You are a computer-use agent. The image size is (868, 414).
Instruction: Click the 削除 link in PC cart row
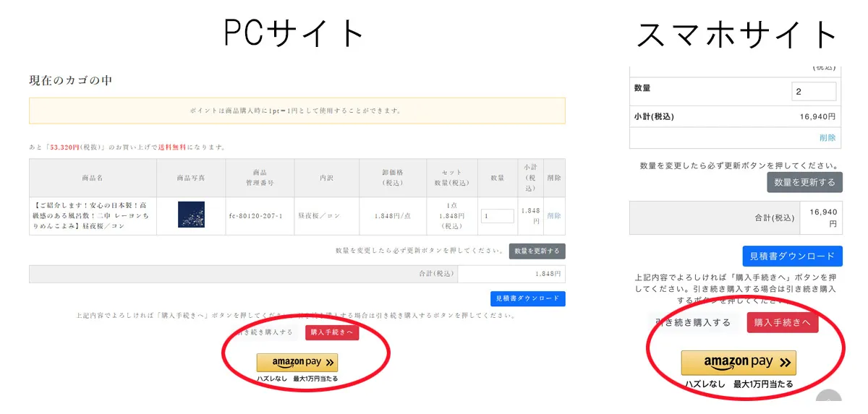(554, 216)
